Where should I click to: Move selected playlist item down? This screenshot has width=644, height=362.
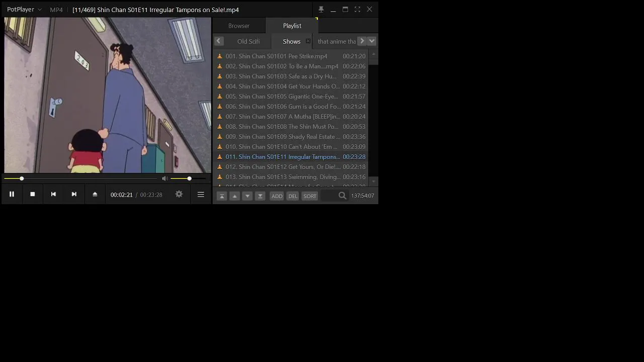[247, 196]
